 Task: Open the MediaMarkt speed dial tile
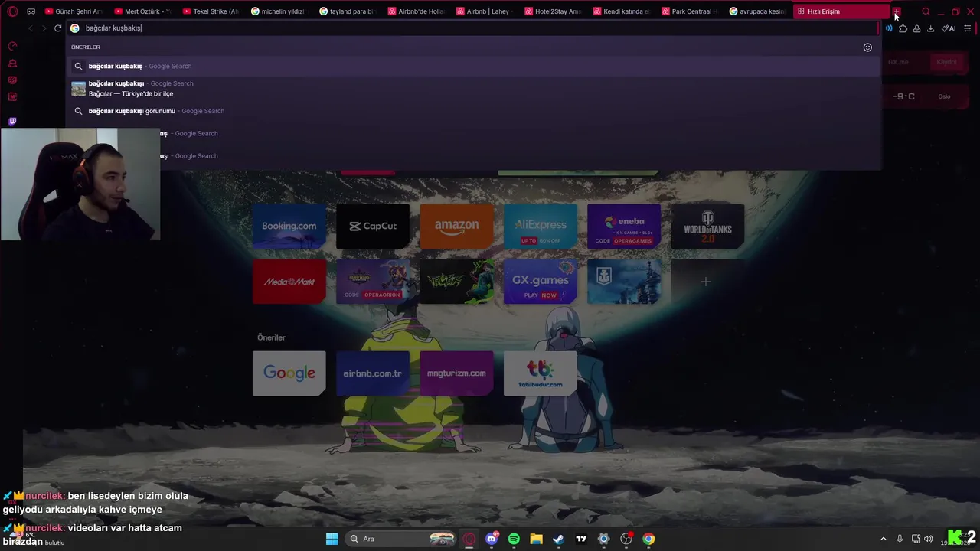click(289, 282)
